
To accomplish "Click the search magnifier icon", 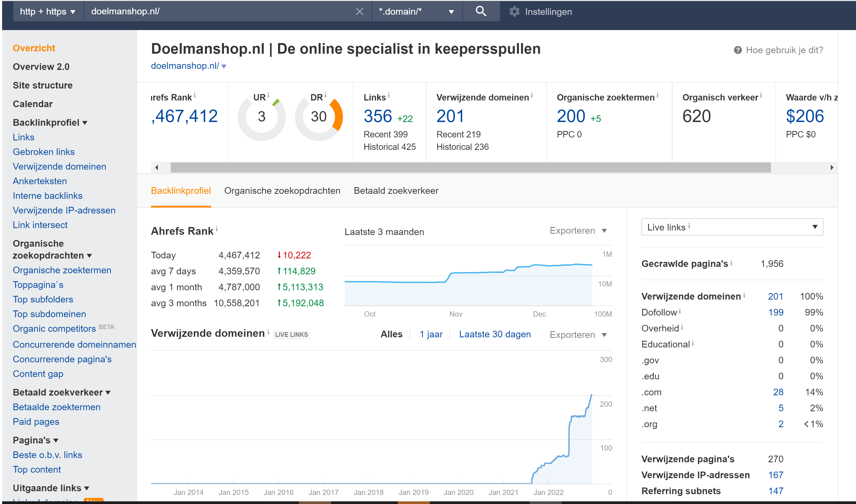I will [x=481, y=11].
